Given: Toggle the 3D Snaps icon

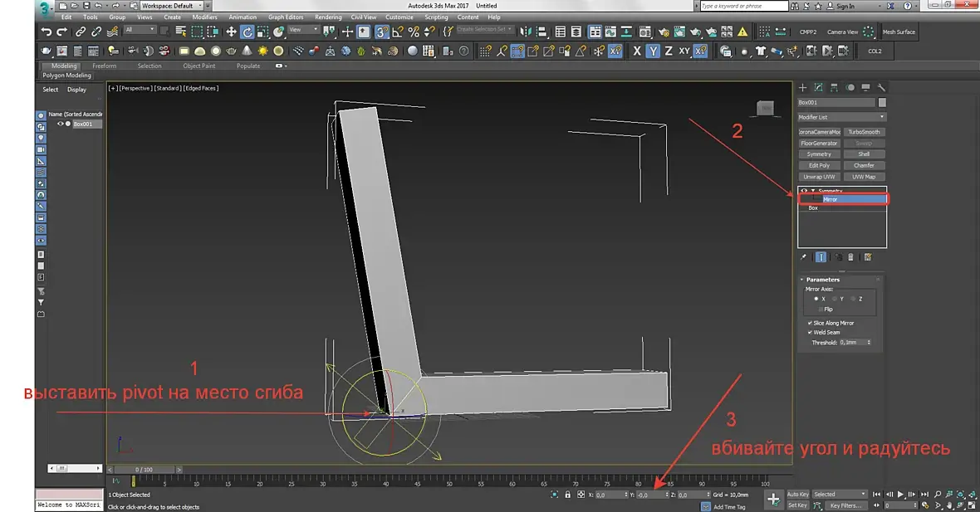Looking at the screenshot, I should [x=381, y=32].
